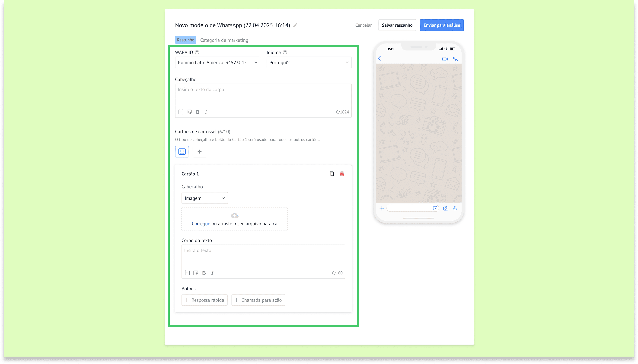Delete Cartão 1 using red trash icon
The image size is (638, 364).
tap(342, 173)
